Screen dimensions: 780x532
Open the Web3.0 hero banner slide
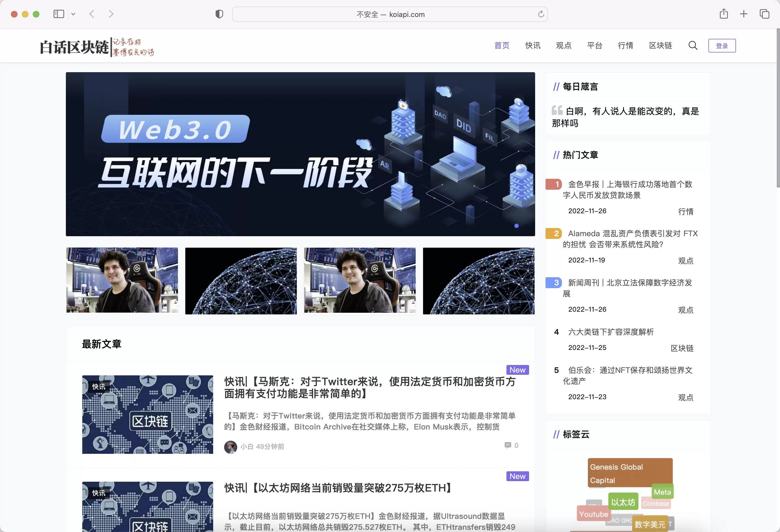point(300,154)
